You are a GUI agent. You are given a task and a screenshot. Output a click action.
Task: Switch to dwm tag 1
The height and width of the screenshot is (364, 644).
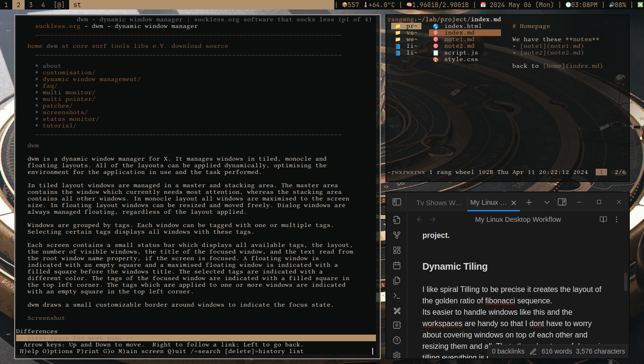click(5, 5)
